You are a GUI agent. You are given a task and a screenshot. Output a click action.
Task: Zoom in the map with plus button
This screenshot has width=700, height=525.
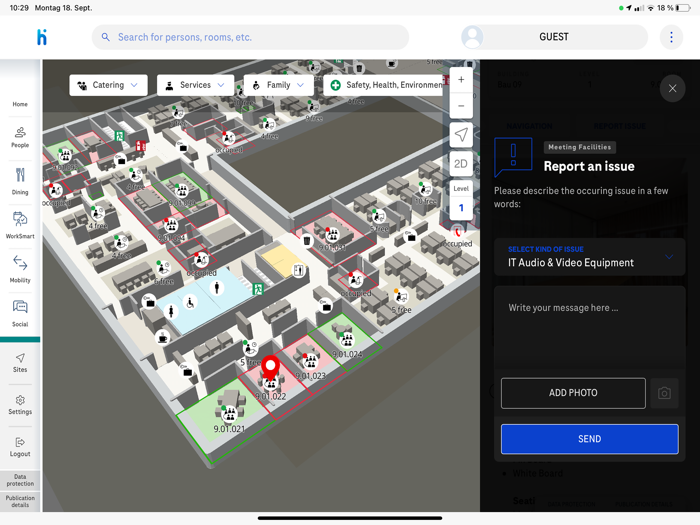point(461,80)
